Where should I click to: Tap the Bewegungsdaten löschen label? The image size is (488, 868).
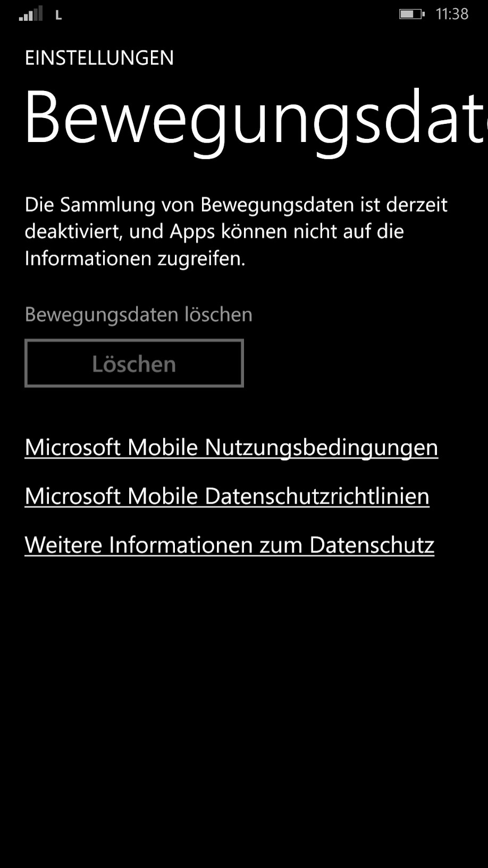tap(139, 314)
